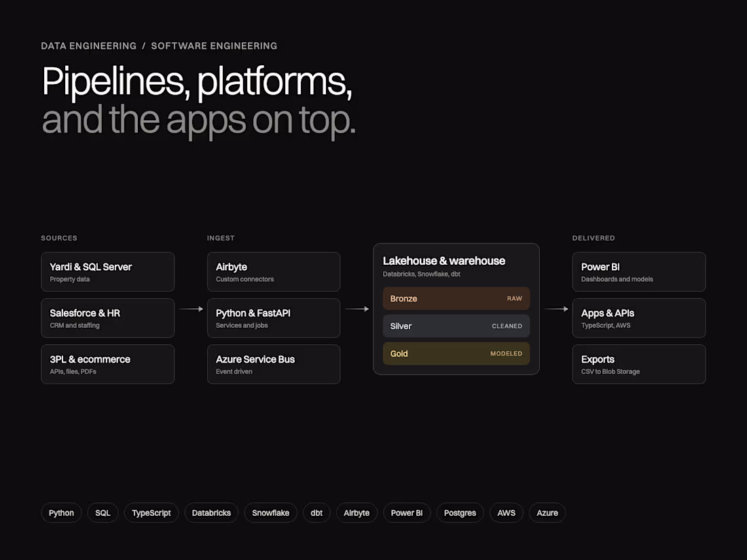Open the Python & FastAPI ingest card

point(274,318)
